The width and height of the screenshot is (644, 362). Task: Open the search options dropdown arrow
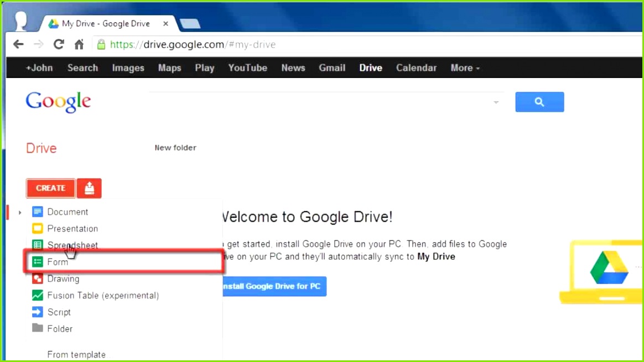coord(496,102)
